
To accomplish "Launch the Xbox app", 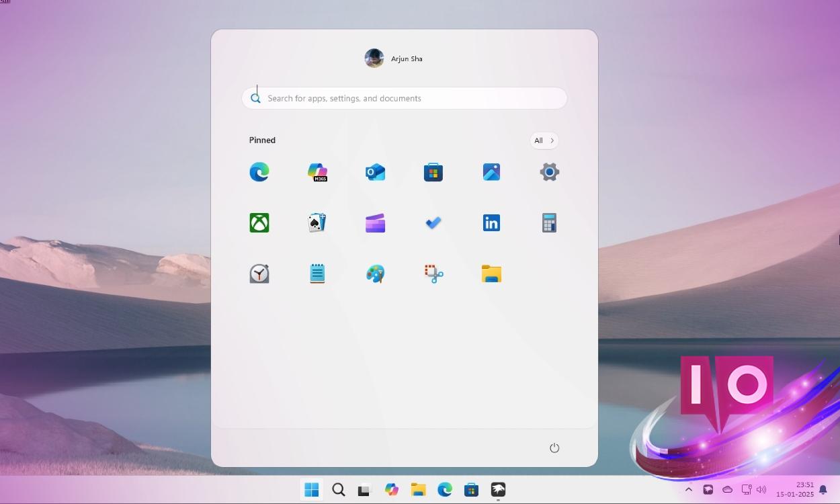I will (x=259, y=223).
